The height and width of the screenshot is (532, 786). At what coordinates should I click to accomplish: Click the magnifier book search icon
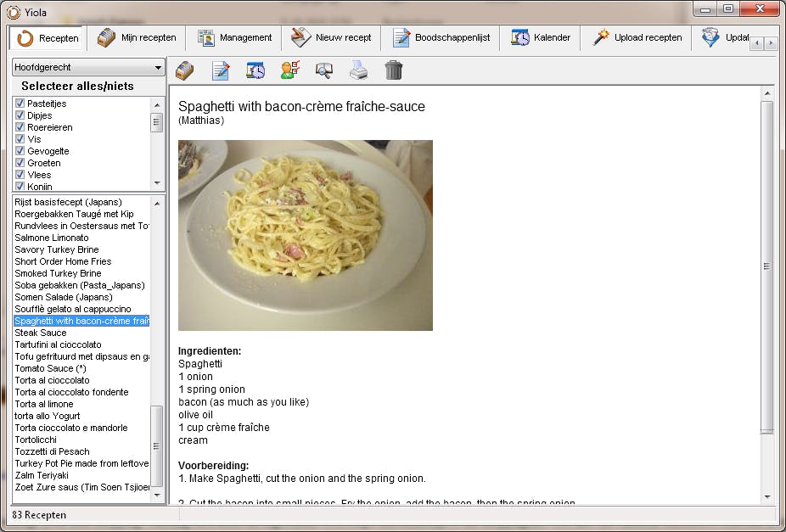point(323,70)
